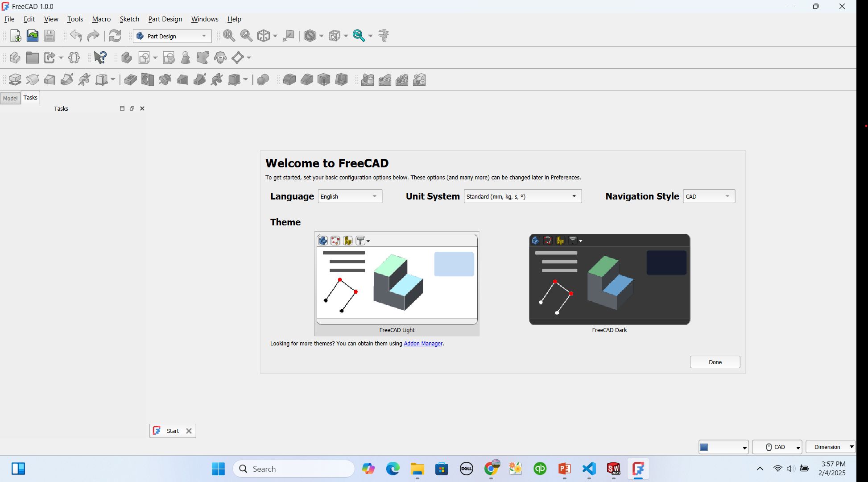The image size is (868, 482).
Task: Expand the additive primitive dropdown arrow
Action: (x=113, y=80)
